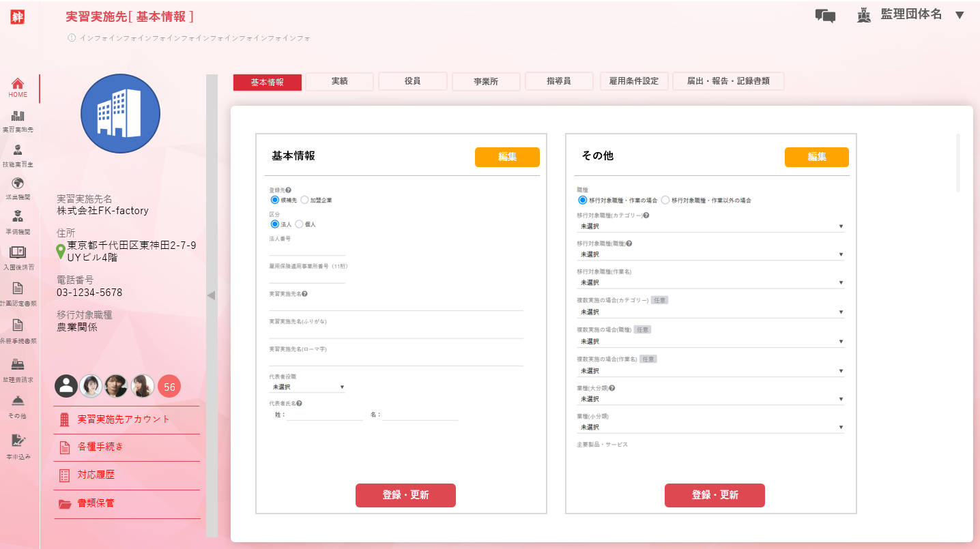Viewport: 980px width, 549px height.
Task: Select the 加盟企業 radio button
Action: click(304, 200)
